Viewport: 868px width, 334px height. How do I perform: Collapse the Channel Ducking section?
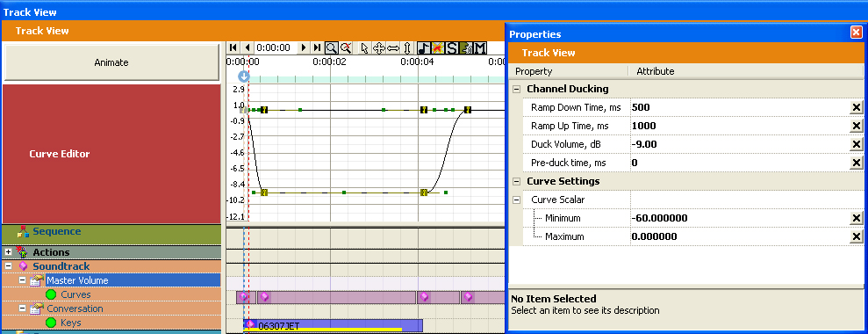[x=516, y=89]
